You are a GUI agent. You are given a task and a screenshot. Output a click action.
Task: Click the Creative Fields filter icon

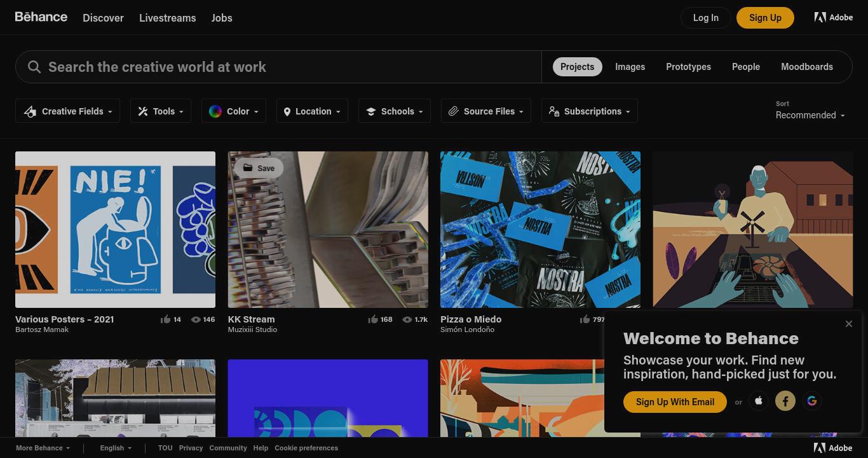pos(30,111)
